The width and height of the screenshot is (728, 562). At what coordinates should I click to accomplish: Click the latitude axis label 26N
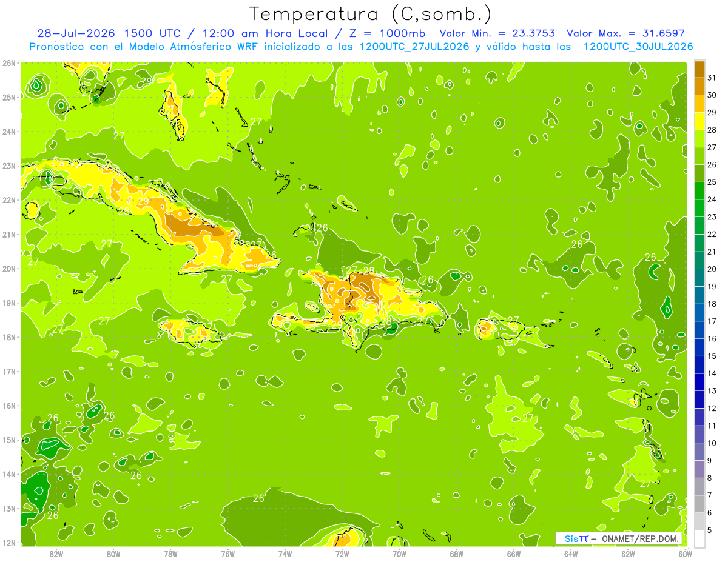coord(9,63)
